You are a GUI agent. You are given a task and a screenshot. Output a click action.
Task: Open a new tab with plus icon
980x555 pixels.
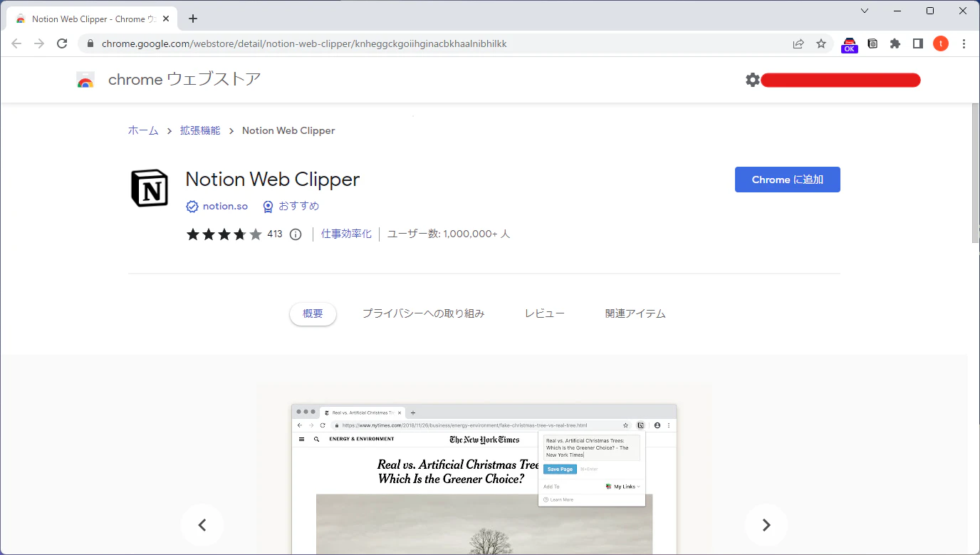193,19
